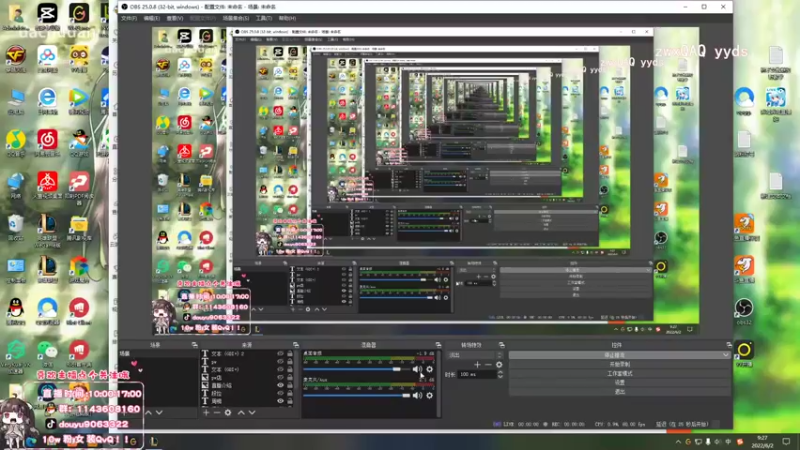Screen dimensions: 800x450
Task: Pop out the 控件 dock with its float icon
Action: [x=729, y=345]
